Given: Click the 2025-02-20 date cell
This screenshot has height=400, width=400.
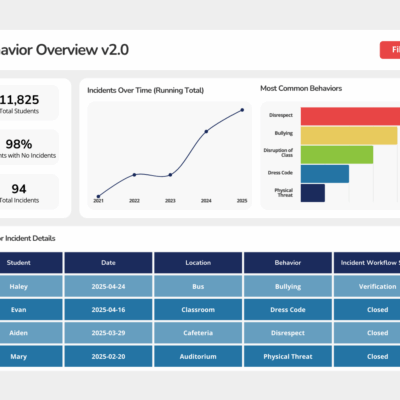Looking at the screenshot, I should 108,356.
